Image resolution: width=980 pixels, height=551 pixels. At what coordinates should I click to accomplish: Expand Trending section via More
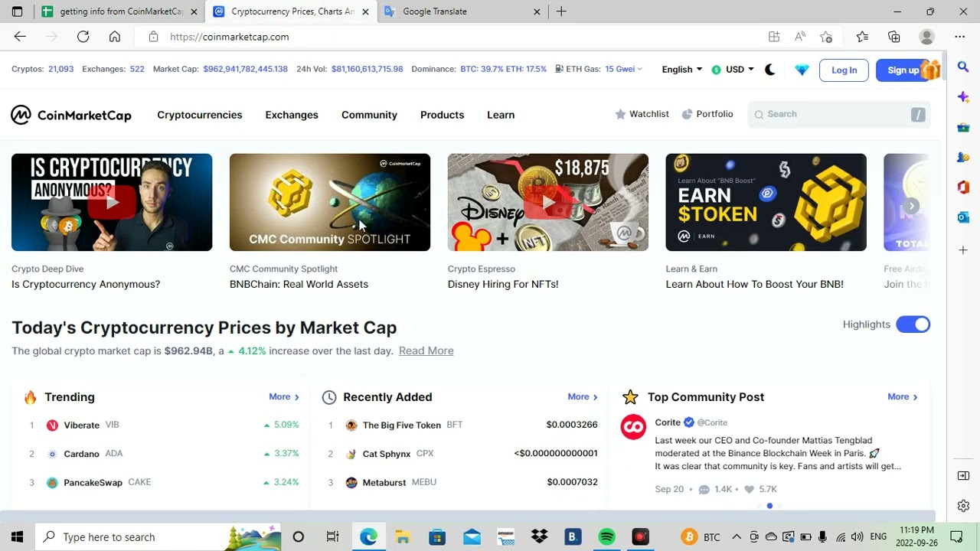pyautogui.click(x=284, y=397)
